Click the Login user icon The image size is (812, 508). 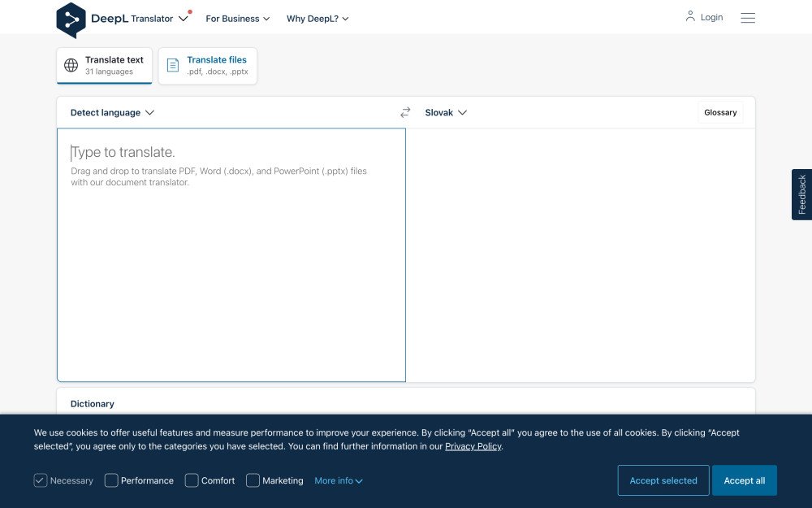click(x=690, y=16)
